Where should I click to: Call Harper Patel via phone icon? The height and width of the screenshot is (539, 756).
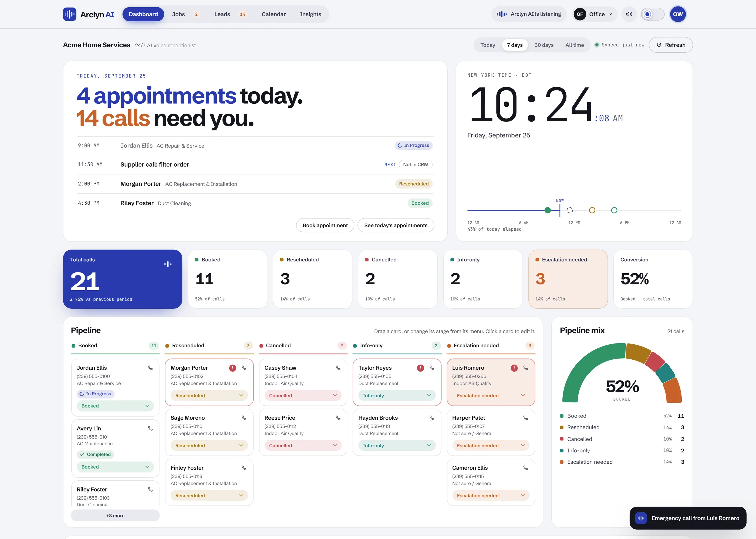point(526,418)
